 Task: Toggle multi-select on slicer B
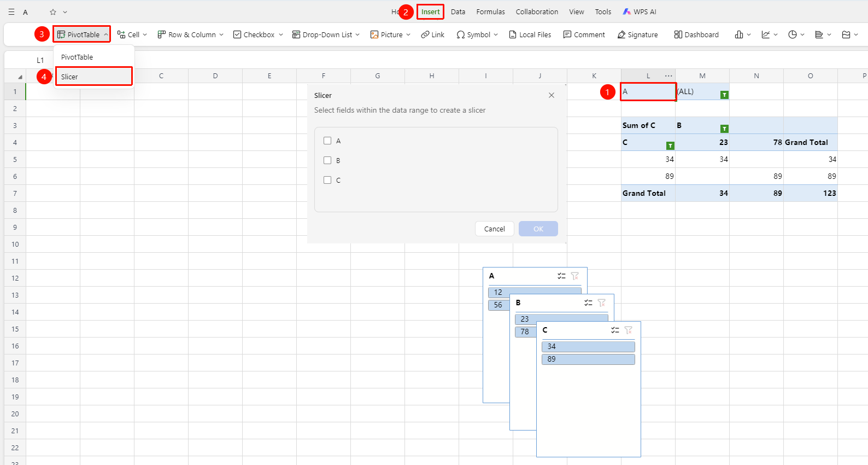point(588,303)
